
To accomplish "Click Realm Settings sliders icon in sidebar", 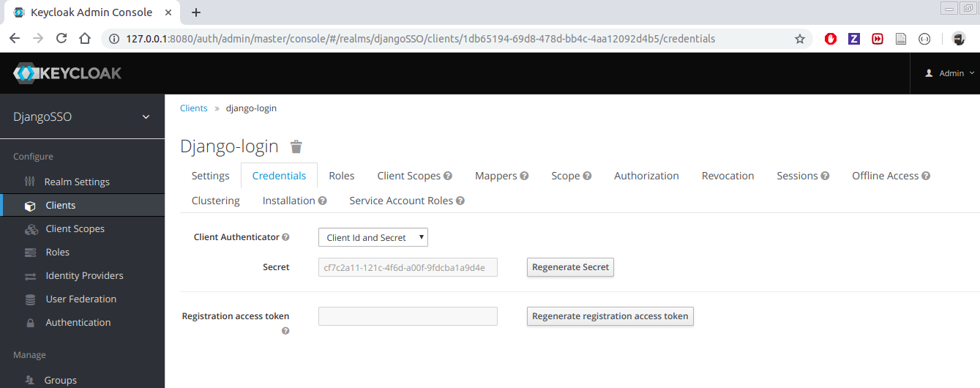I will pos(30,182).
